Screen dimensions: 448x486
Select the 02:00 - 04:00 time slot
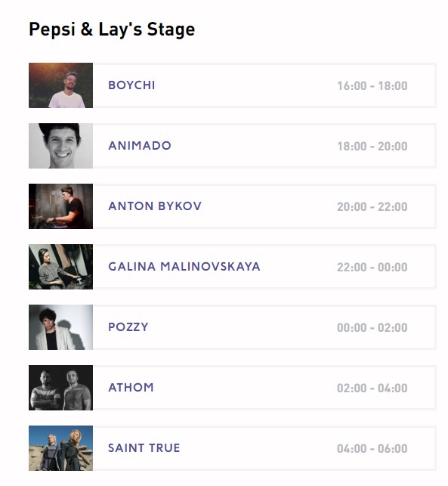(x=372, y=388)
